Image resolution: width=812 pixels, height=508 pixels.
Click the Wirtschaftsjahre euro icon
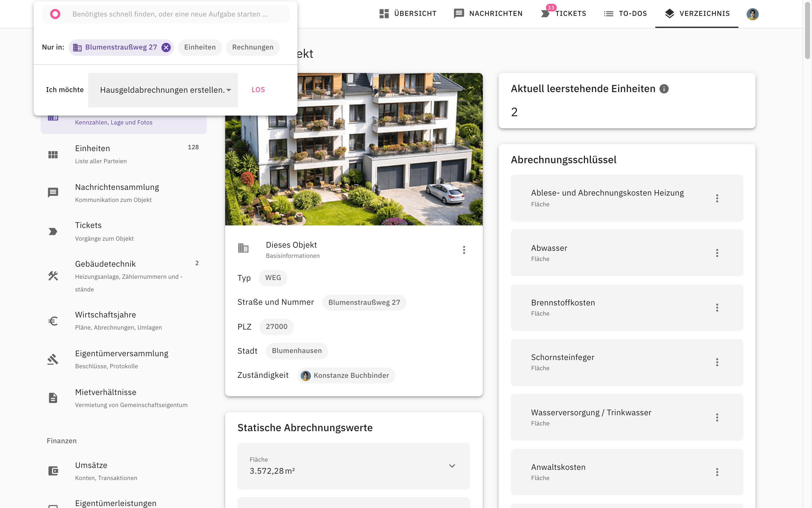click(x=53, y=321)
